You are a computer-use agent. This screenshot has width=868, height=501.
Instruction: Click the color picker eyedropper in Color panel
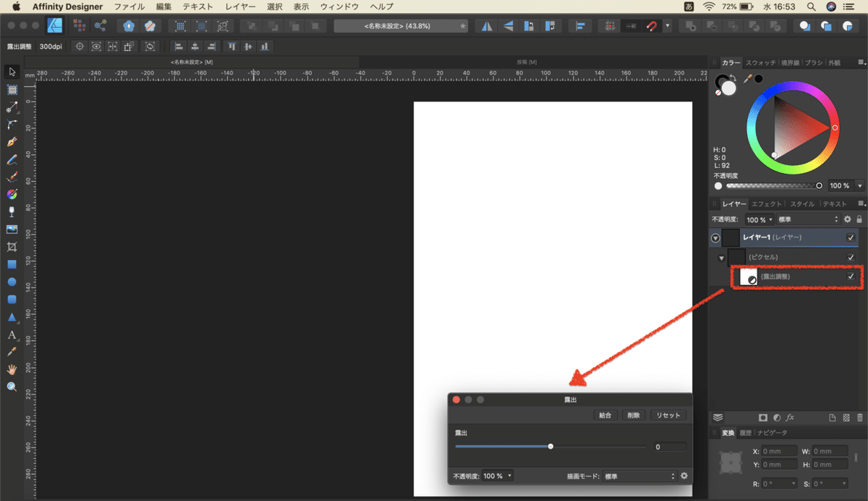click(x=748, y=78)
